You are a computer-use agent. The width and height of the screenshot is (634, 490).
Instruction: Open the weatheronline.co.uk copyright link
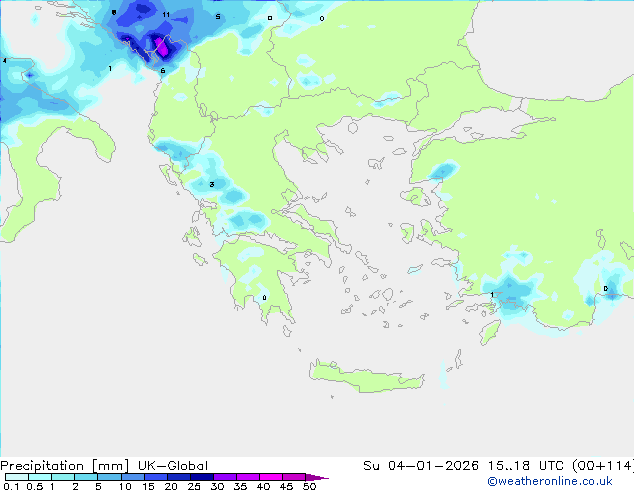tap(550, 481)
